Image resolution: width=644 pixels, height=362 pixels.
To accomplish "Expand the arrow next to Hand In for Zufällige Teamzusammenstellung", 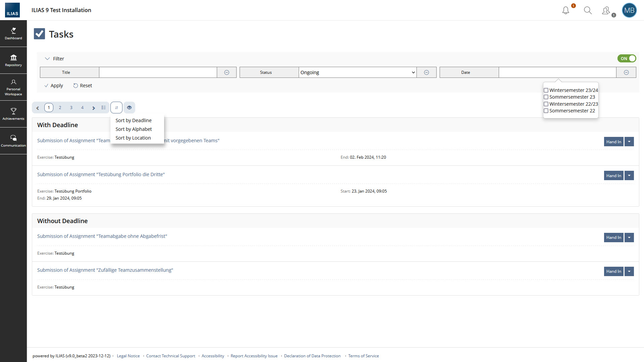I will 629,271.
